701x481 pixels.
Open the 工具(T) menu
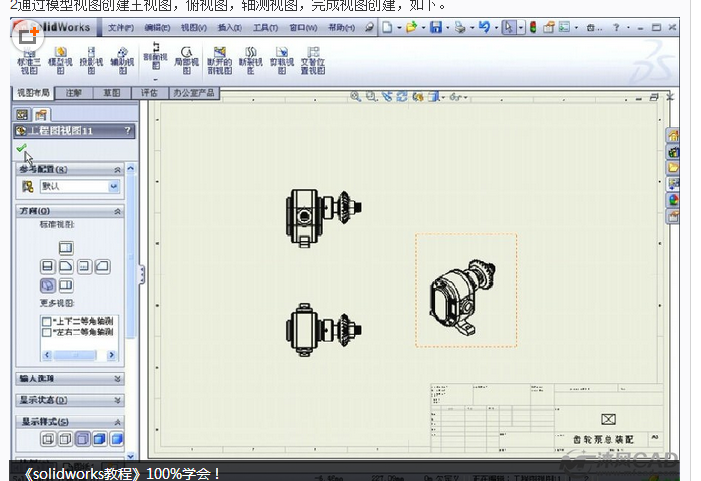click(x=265, y=28)
